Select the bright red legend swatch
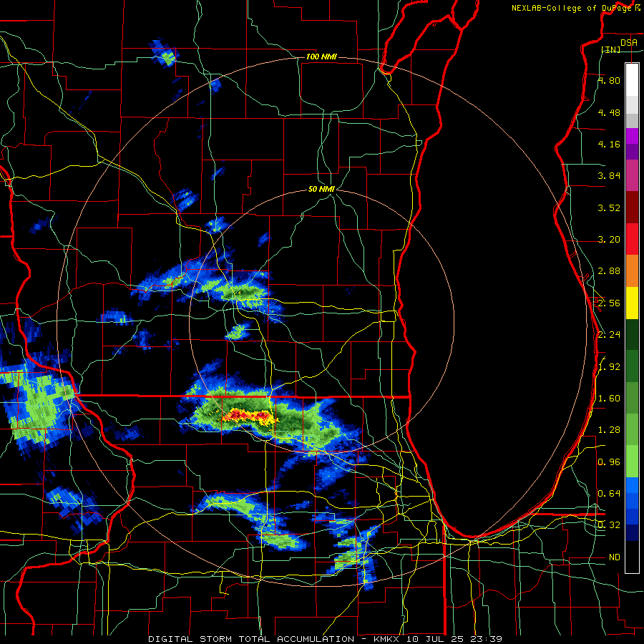 (x=632, y=239)
